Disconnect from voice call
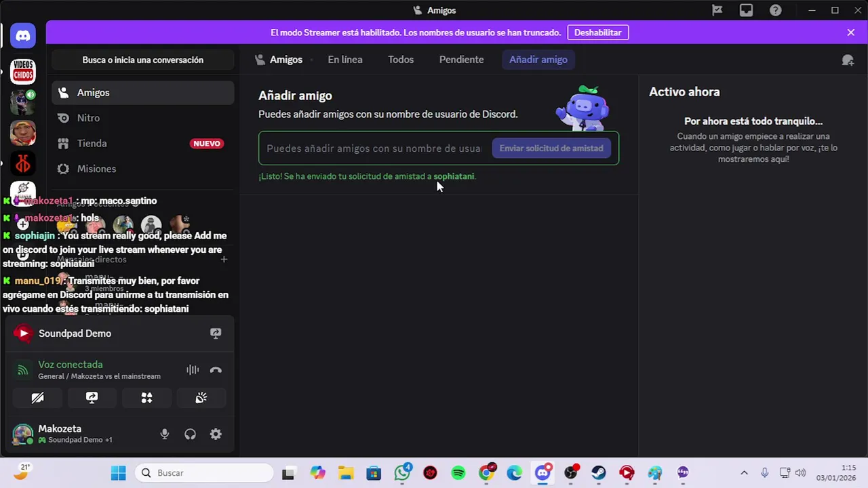Viewport: 868px width, 488px height. (216, 370)
